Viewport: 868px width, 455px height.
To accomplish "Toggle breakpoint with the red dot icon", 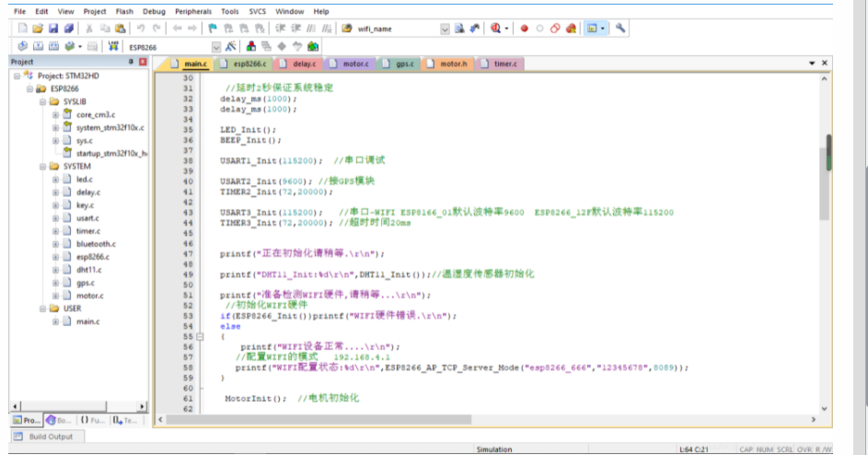I will tap(525, 29).
